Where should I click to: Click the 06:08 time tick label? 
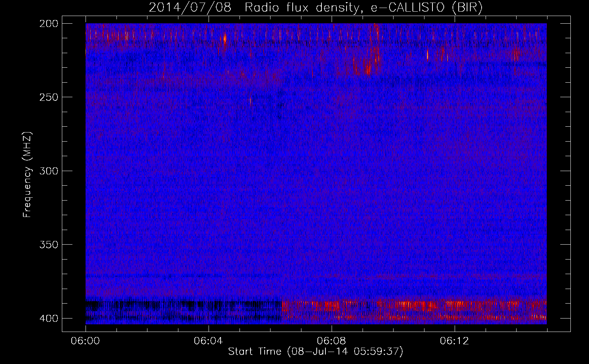pyautogui.click(x=331, y=341)
